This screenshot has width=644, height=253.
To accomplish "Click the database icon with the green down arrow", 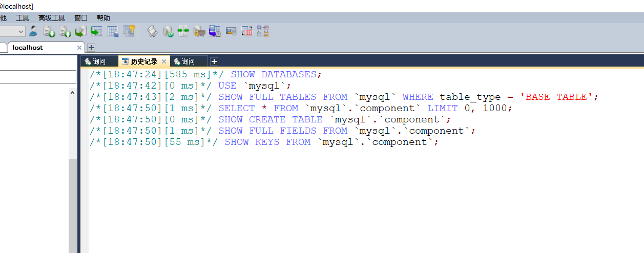I will 49,31.
